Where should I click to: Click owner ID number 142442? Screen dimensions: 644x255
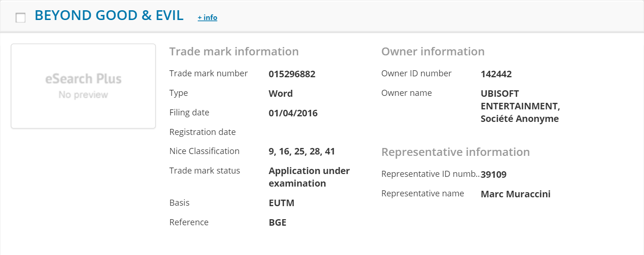[x=496, y=74]
